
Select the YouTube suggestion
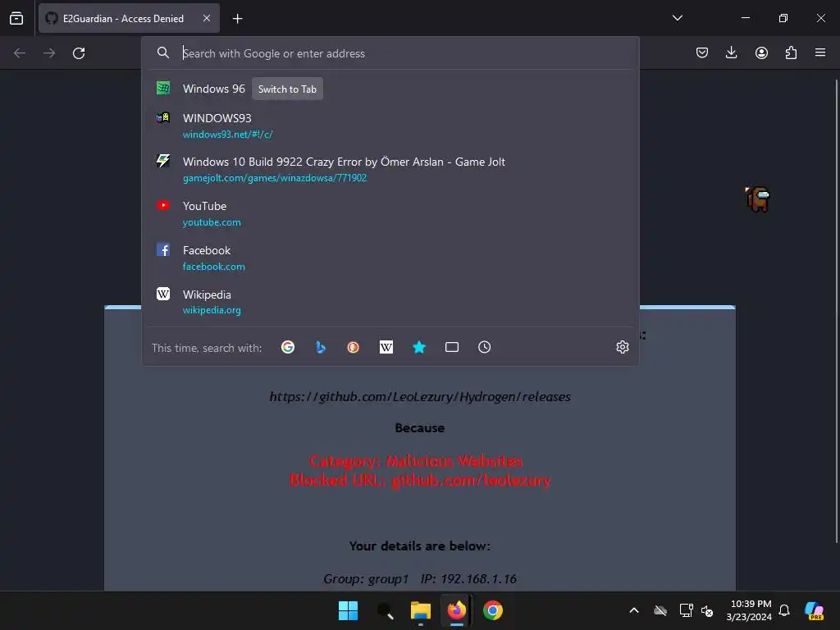[390, 214]
